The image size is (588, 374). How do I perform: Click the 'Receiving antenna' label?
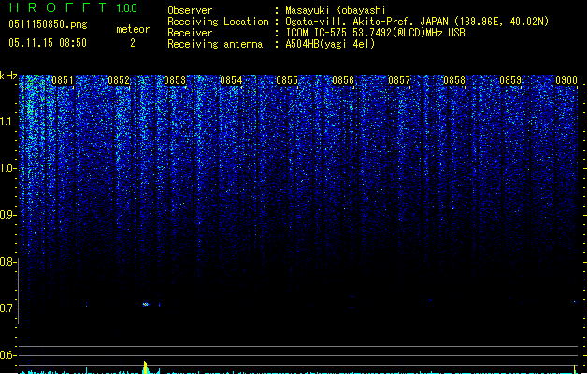tap(215, 44)
